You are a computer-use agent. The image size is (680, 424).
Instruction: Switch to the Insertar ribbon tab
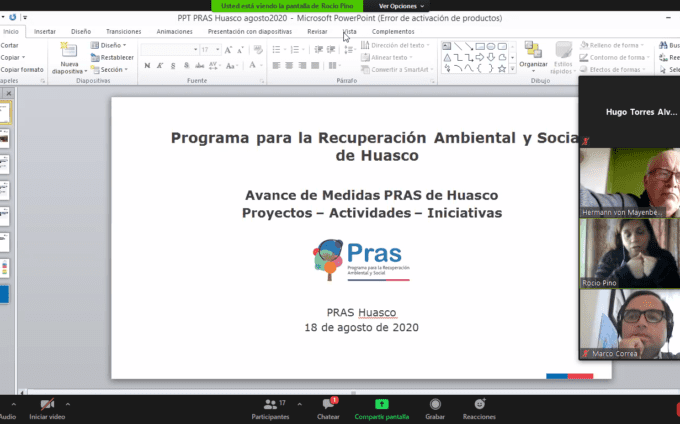[x=45, y=32]
